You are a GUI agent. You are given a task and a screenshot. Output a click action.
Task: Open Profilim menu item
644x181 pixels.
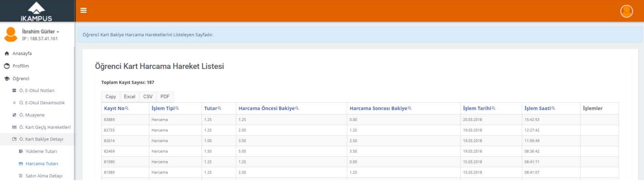pyautogui.click(x=21, y=66)
